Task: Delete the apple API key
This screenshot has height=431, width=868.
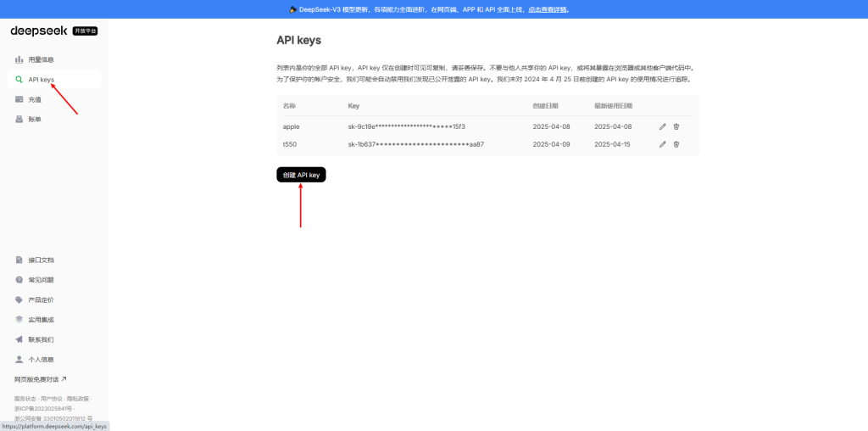Action: tap(676, 127)
